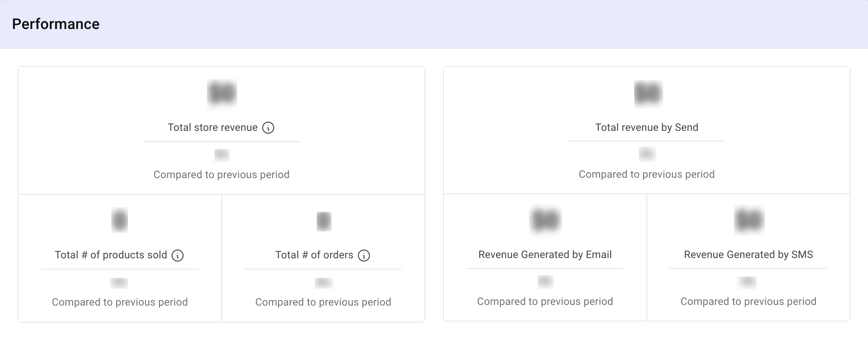Click blurred Total revenue by Send amount
The width and height of the screenshot is (868, 340).
point(648,93)
